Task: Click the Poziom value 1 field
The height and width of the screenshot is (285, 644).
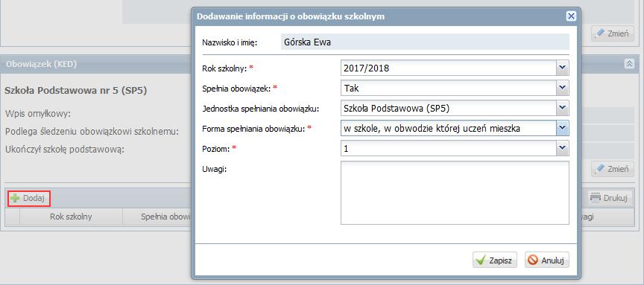Action: coord(449,149)
